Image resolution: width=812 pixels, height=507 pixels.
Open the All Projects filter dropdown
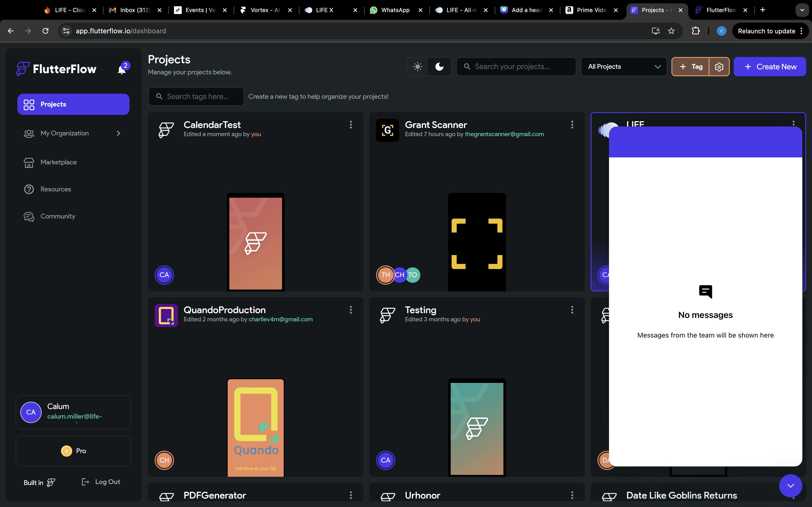click(x=623, y=67)
